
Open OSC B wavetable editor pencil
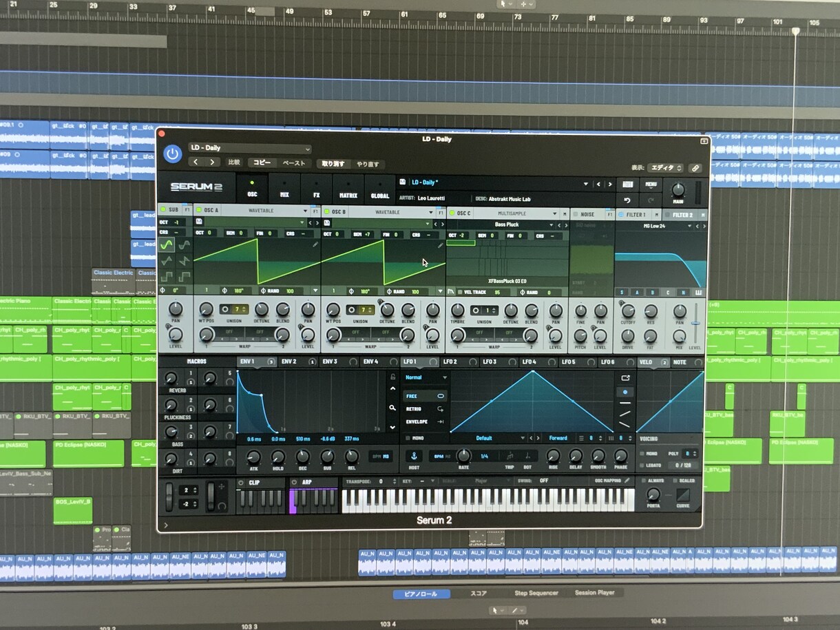(x=440, y=245)
